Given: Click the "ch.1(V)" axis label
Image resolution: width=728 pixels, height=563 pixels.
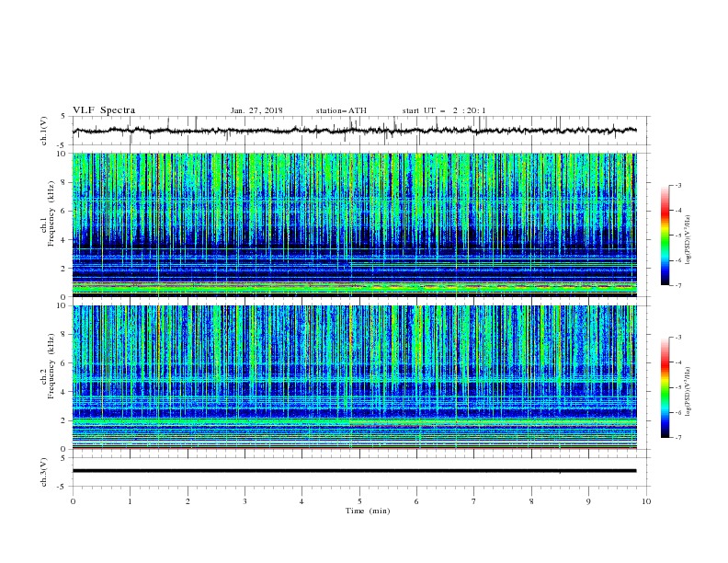Looking at the screenshot, I should point(44,131).
